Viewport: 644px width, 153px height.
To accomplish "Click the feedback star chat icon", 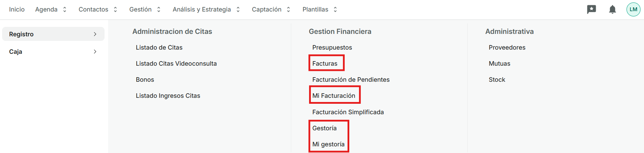I will click(591, 9).
